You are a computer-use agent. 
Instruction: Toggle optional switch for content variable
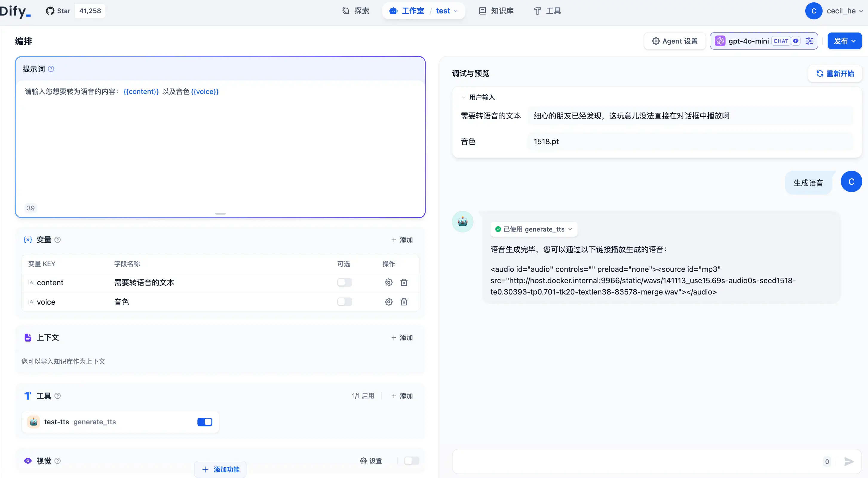coord(344,283)
